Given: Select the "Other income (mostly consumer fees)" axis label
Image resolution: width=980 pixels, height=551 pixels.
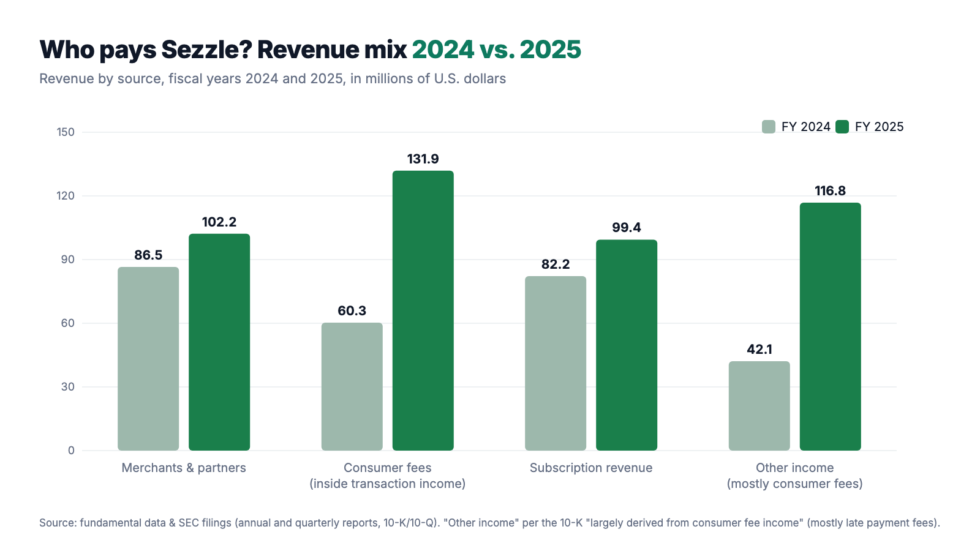Looking at the screenshot, I should [795, 476].
